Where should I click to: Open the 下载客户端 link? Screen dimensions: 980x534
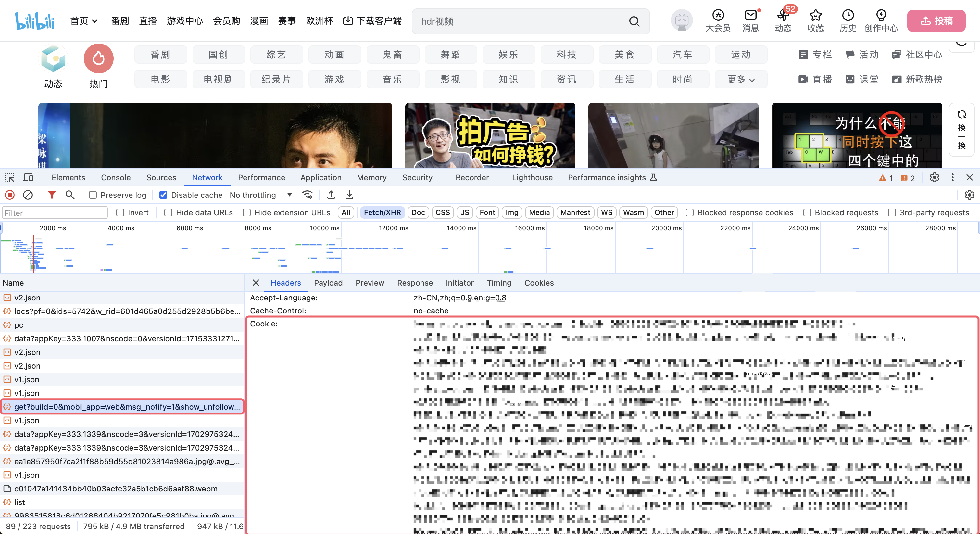tap(372, 21)
